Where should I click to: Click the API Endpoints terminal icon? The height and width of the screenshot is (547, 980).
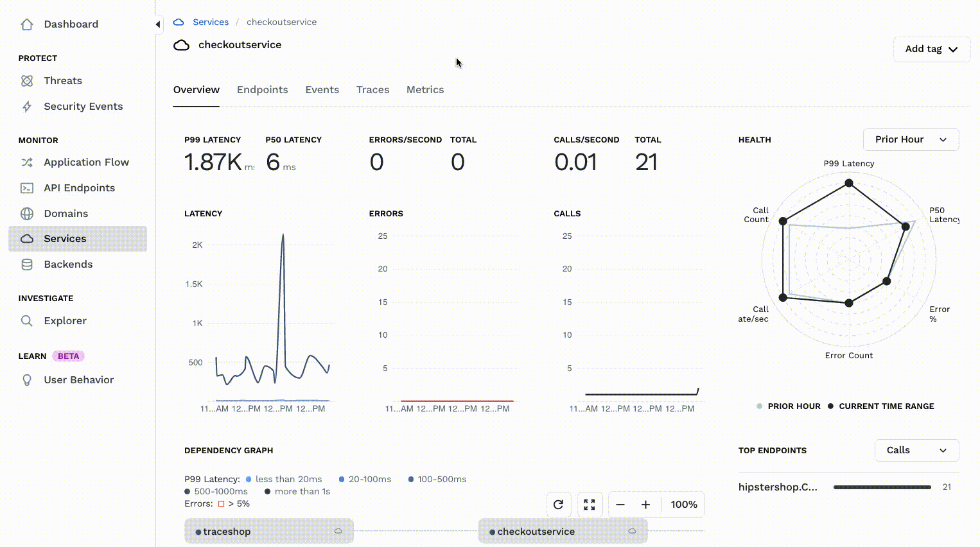tap(27, 188)
